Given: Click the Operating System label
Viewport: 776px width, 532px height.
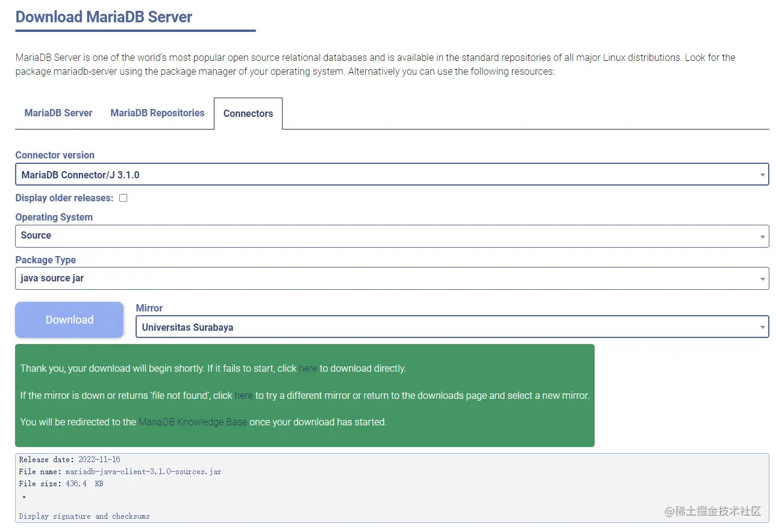Looking at the screenshot, I should click(54, 217).
